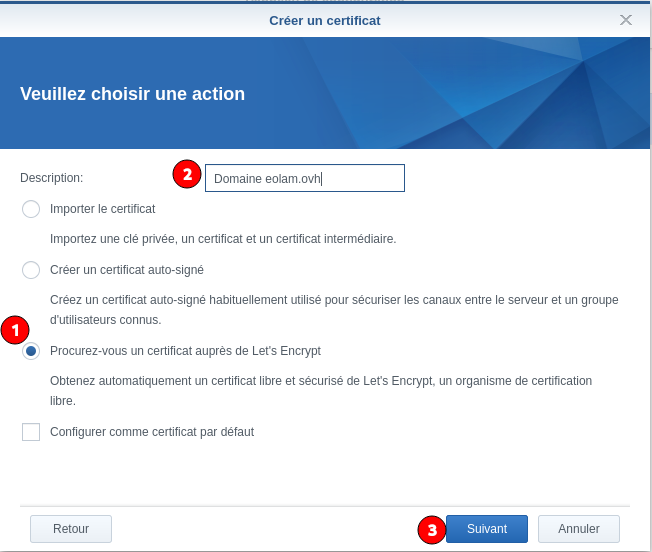The image size is (652, 552).
Task: Go back with the Retour button
Action: pos(71,529)
